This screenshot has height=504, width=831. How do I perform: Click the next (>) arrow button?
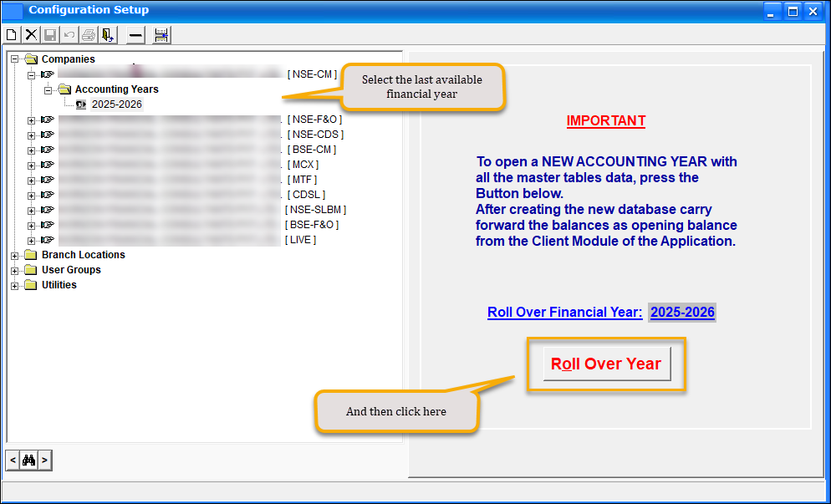pos(44,460)
